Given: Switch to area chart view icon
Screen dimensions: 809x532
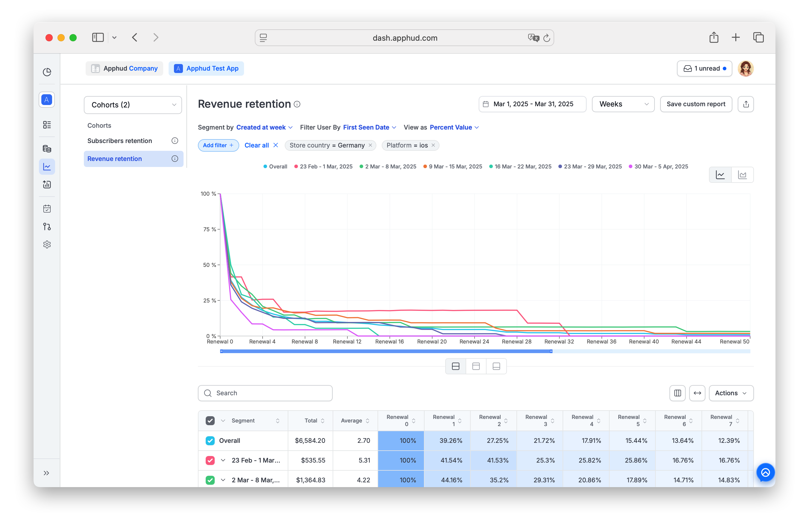Looking at the screenshot, I should coord(742,175).
